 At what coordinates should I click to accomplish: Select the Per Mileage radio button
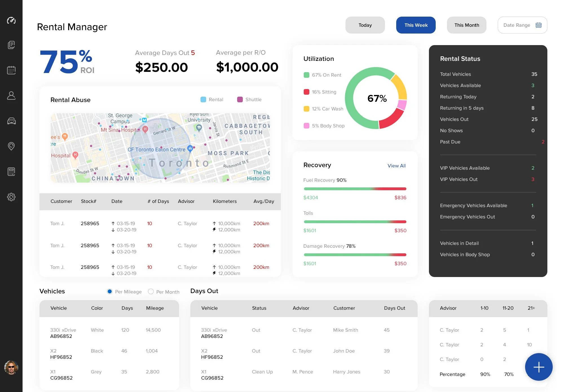(x=110, y=292)
